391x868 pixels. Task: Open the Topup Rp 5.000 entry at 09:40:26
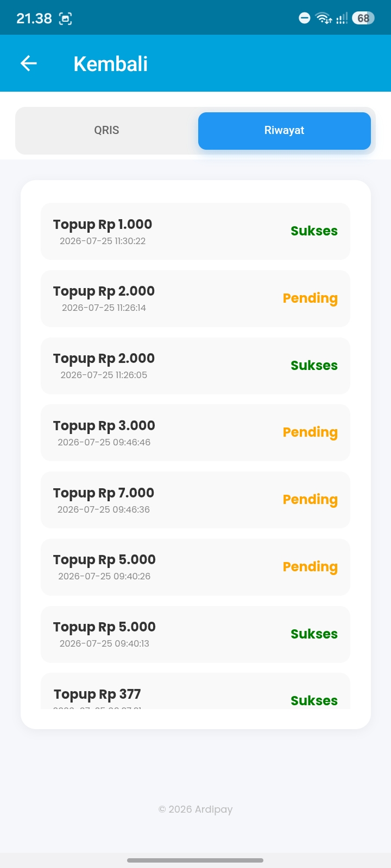(195, 567)
